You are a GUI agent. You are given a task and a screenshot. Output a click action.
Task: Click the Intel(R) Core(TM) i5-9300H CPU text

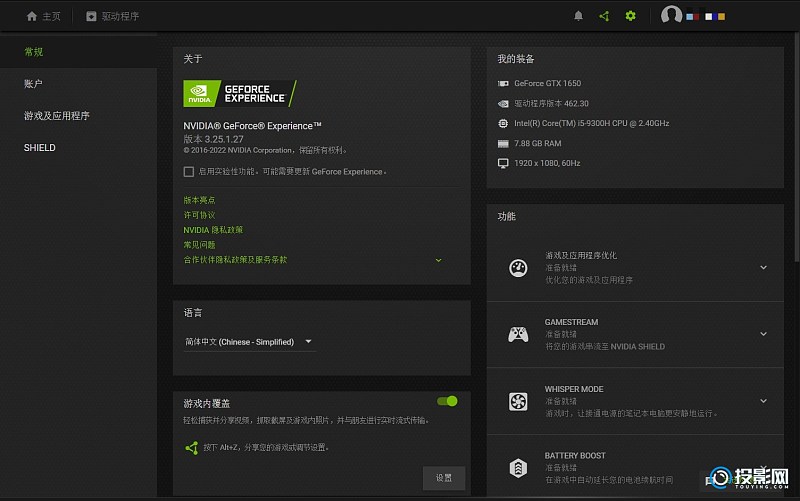click(x=591, y=123)
